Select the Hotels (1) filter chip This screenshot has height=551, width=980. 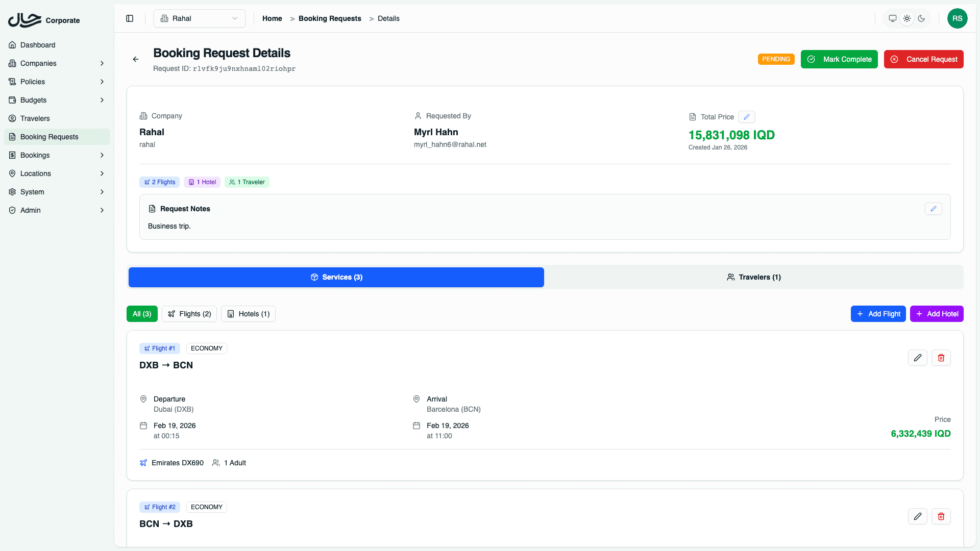(x=248, y=314)
